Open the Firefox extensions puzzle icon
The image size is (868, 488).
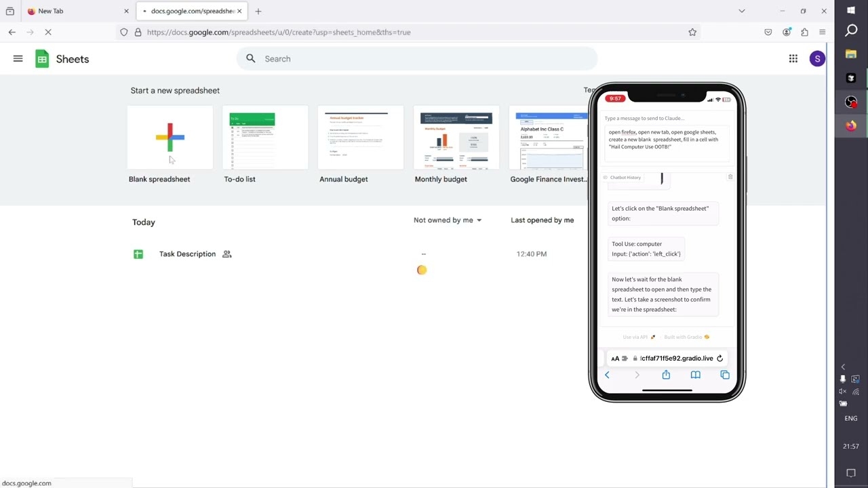804,32
